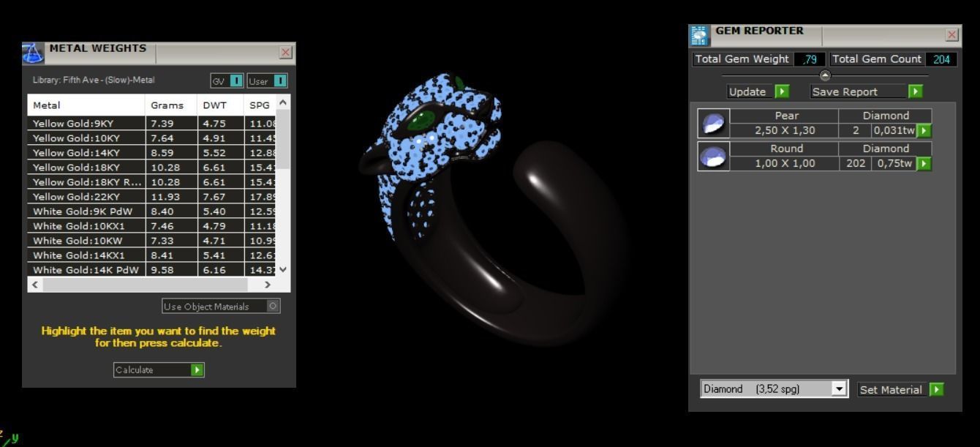The image size is (980, 447).
Task: Click the DWT column header
Action: coord(222,105)
